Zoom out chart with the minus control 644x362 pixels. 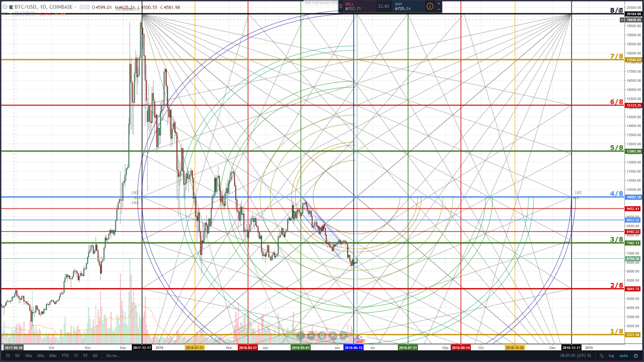tap(311, 336)
